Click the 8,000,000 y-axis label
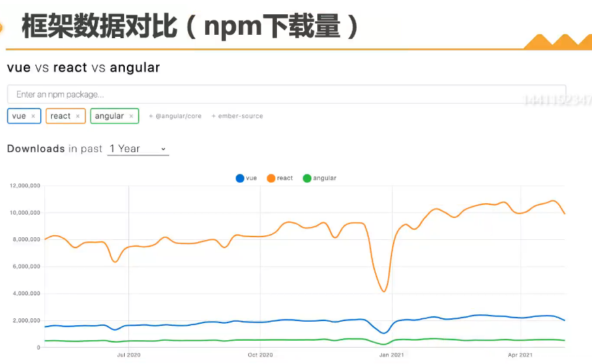This screenshot has height=364, width=592. click(x=27, y=239)
